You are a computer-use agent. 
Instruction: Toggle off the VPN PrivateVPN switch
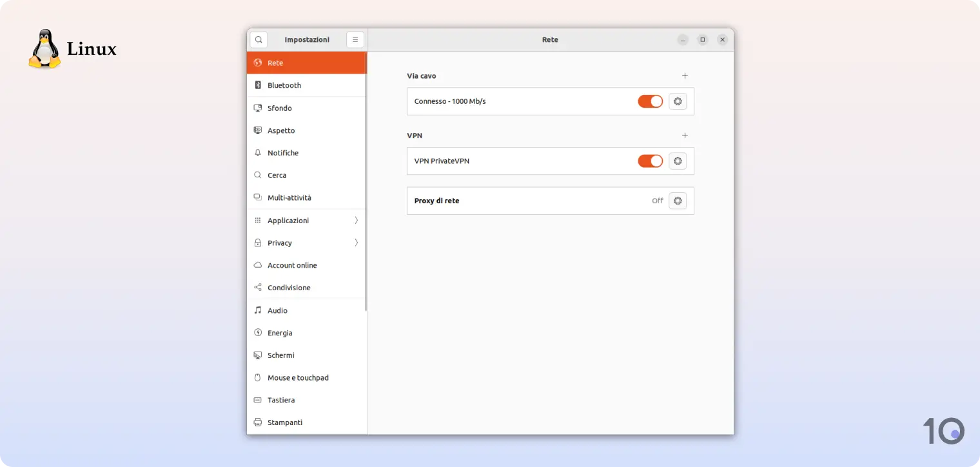[651, 161]
